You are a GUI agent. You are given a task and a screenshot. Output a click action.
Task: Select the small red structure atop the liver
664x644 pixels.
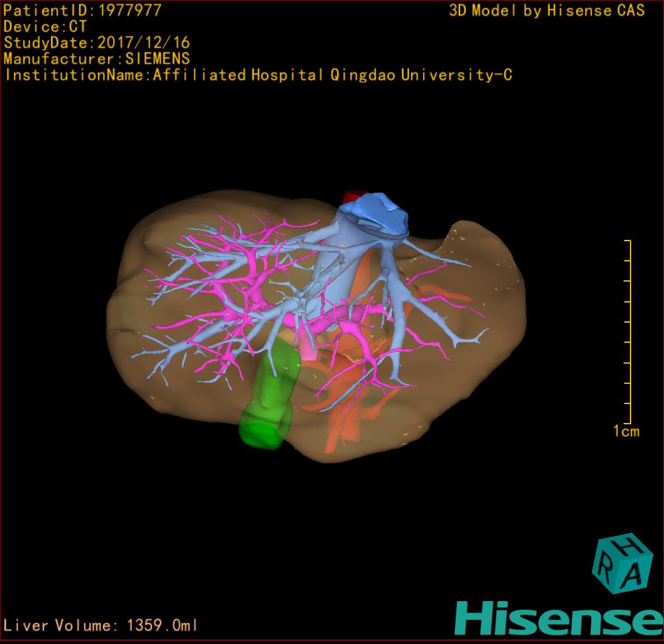(350, 196)
